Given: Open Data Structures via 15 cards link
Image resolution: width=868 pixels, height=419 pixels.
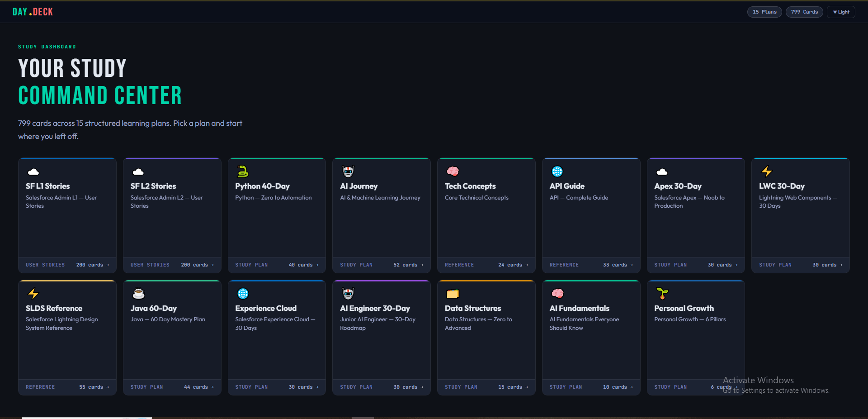Looking at the screenshot, I should (513, 387).
